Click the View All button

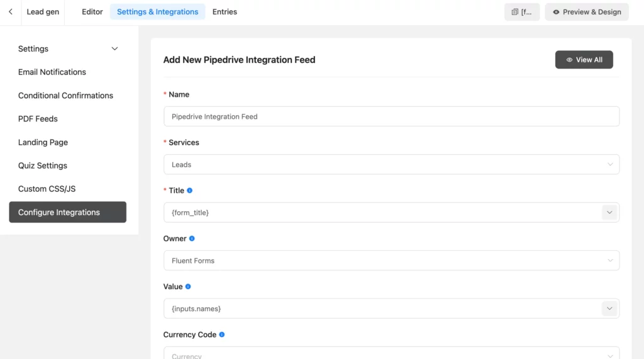[584, 60]
